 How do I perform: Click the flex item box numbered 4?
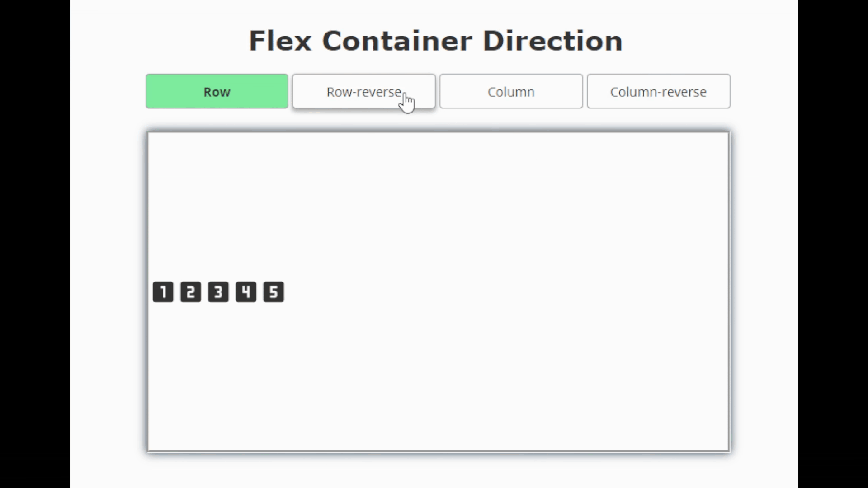246,292
